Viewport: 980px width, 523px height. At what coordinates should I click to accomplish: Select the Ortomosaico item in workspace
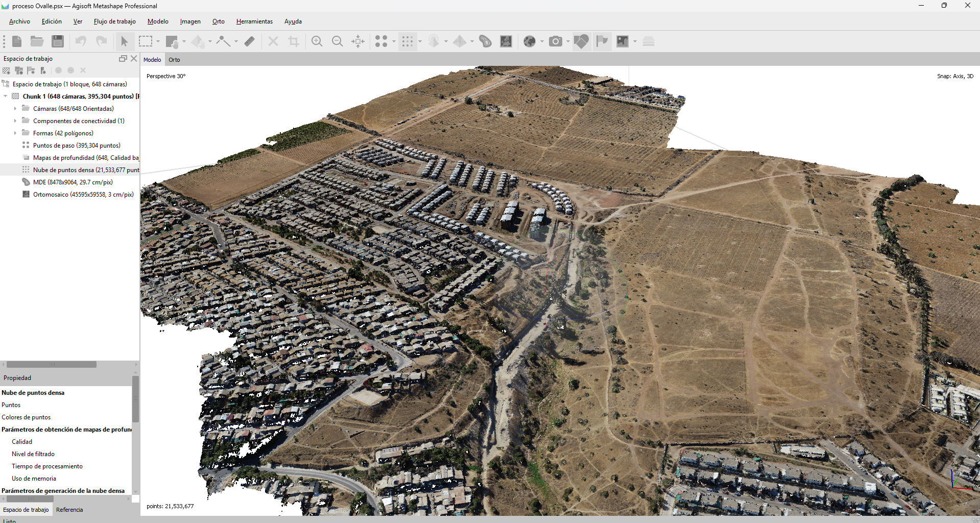pos(83,195)
